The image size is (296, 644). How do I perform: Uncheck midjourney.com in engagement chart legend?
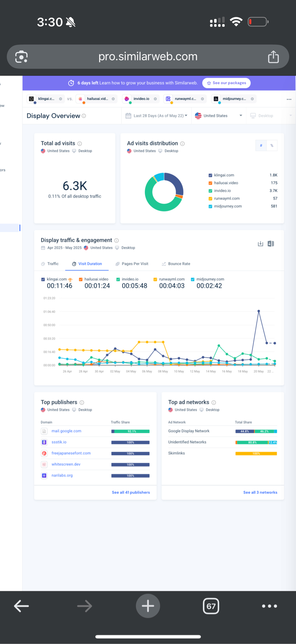coord(193,279)
